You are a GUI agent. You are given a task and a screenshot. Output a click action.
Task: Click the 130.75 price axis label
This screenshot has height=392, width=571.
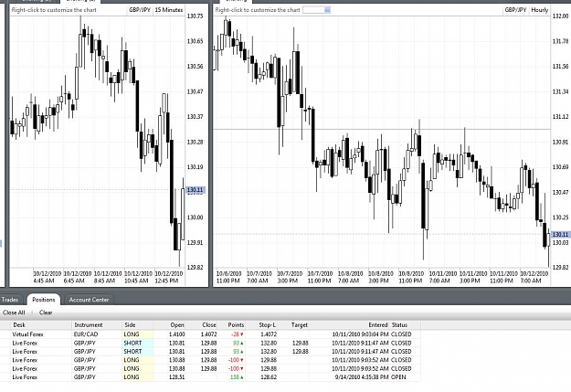point(196,16)
